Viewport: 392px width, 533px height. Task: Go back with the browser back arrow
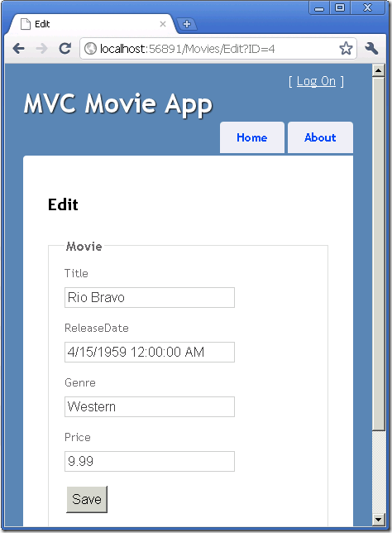click(18, 49)
